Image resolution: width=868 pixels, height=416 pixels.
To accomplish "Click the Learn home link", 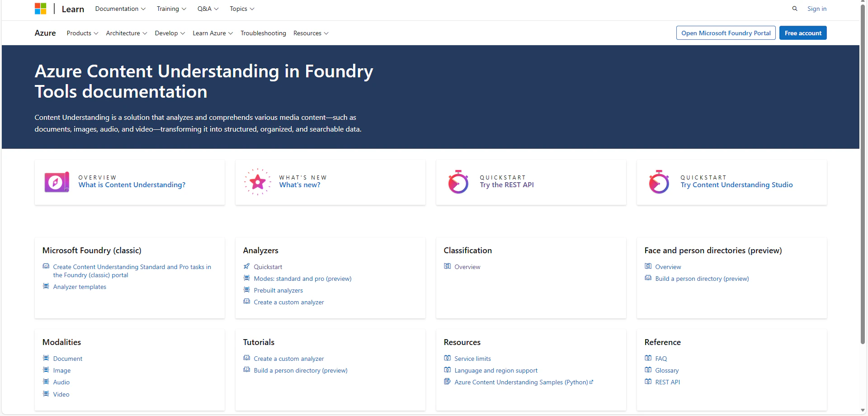I will point(73,9).
